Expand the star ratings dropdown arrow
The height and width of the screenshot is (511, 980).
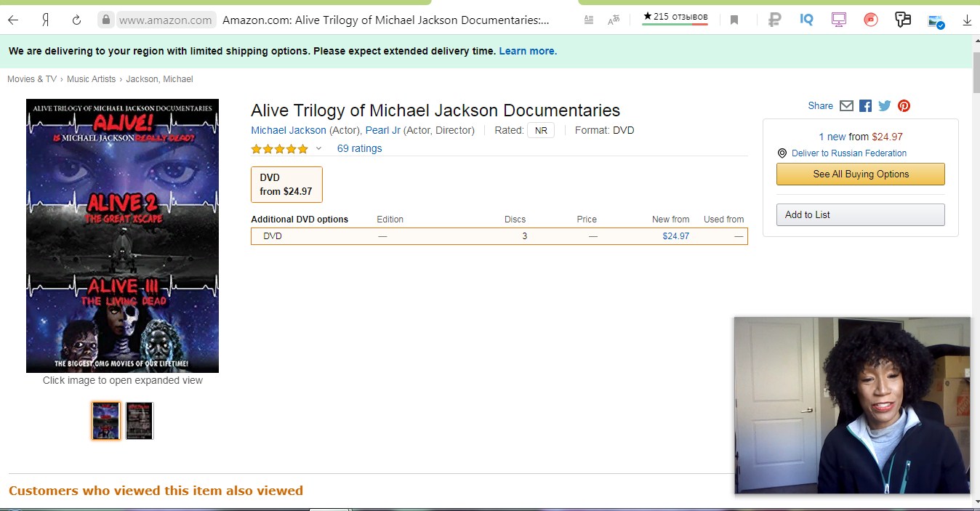click(x=318, y=149)
